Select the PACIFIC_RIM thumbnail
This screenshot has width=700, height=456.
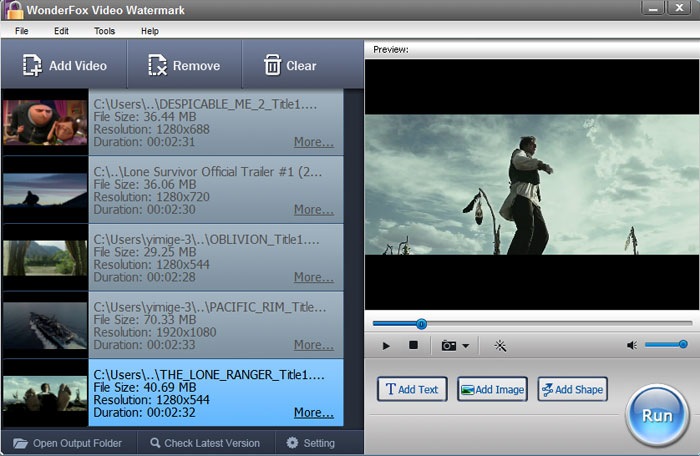coord(45,325)
